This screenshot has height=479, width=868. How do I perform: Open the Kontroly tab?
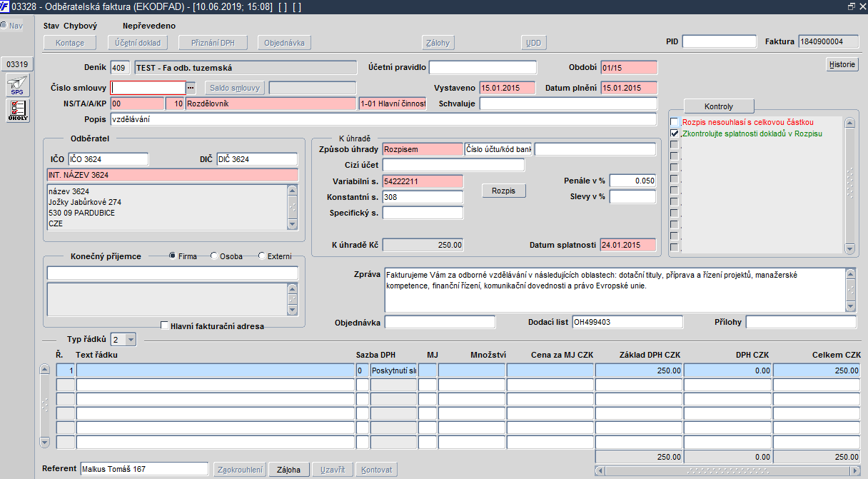coord(718,106)
